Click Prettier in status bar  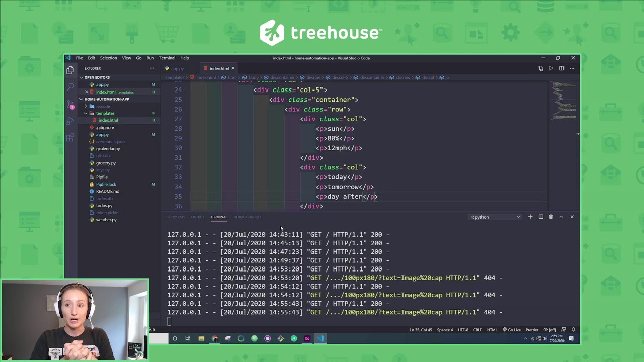(x=532, y=330)
